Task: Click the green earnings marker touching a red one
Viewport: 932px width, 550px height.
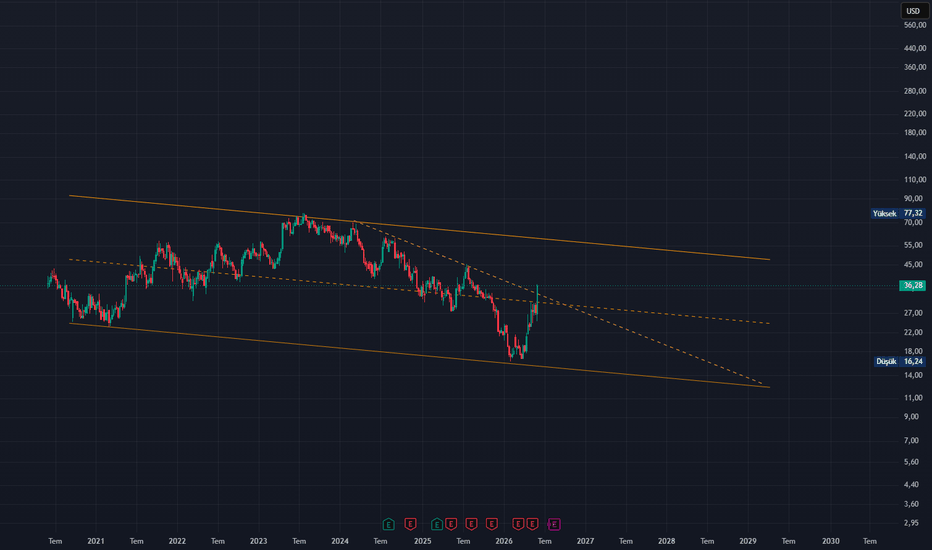Action: pyautogui.click(x=437, y=524)
